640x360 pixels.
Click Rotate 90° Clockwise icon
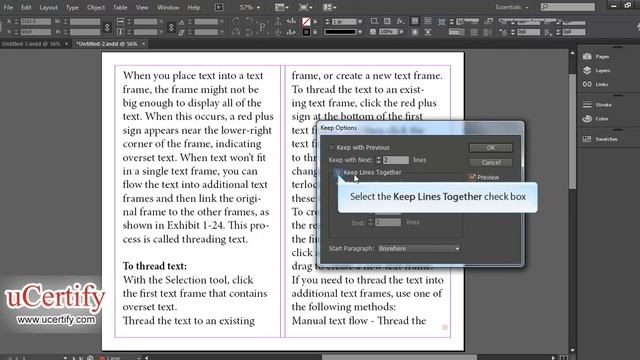[x=236, y=21]
